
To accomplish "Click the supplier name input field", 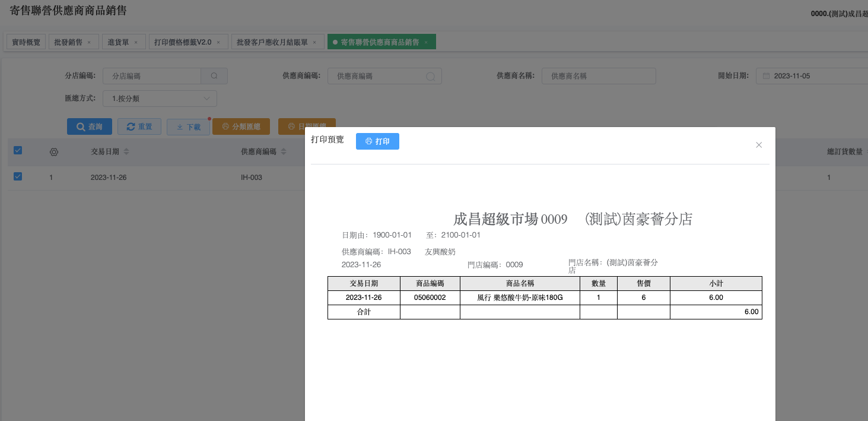I will 598,76.
